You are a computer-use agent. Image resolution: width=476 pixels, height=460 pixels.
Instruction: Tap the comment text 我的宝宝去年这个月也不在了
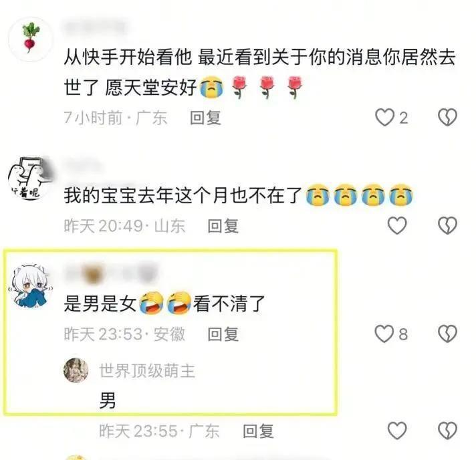tap(183, 195)
